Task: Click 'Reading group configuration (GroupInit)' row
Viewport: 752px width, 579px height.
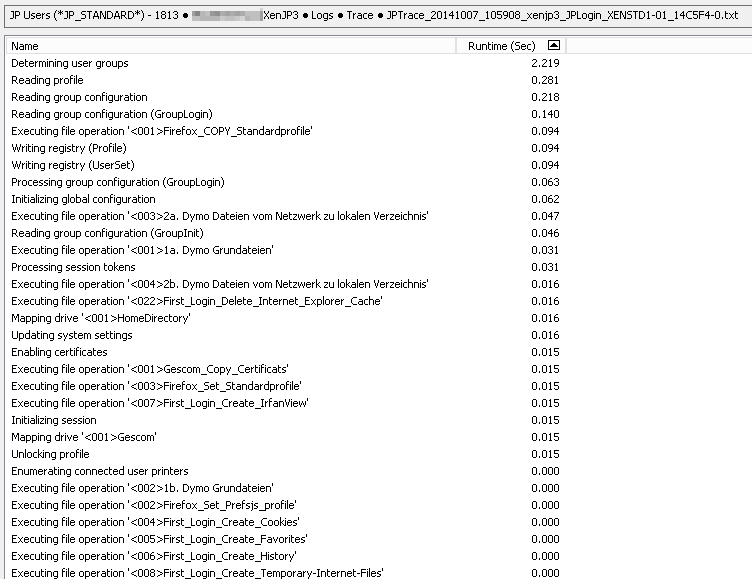Action: click(107, 233)
